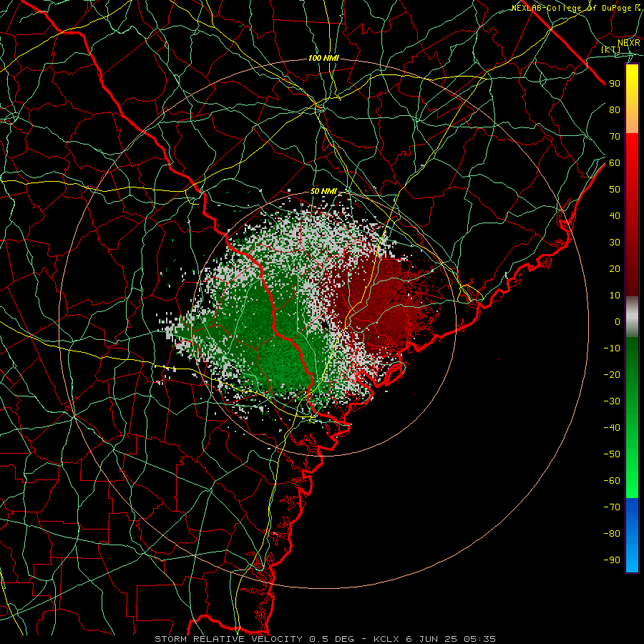Click the "NEXLAB-College of DuPage" header text

coord(572,8)
